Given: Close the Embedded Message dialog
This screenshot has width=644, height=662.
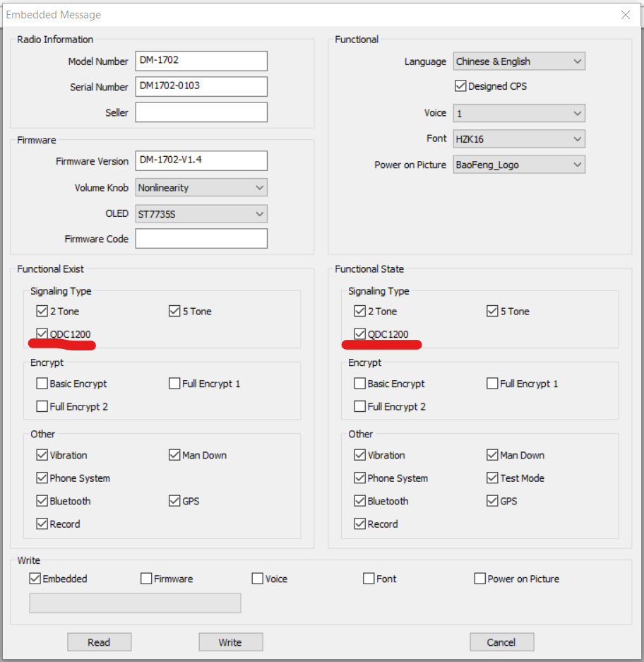Looking at the screenshot, I should [x=626, y=15].
